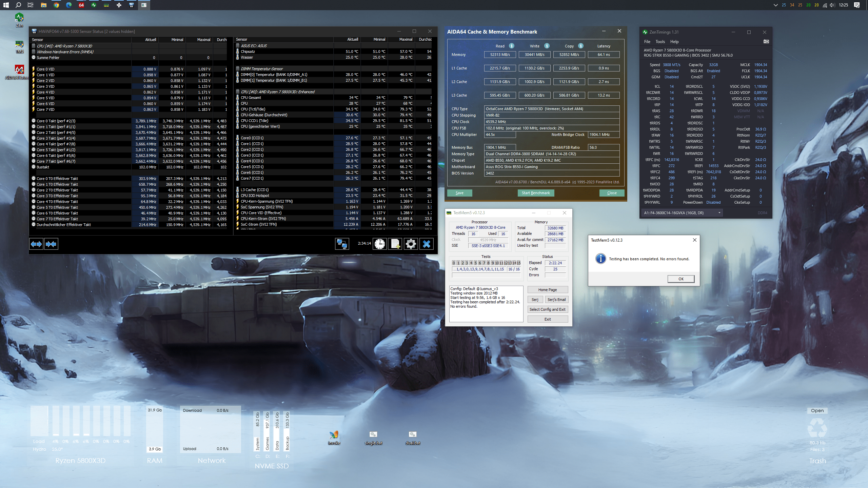868x488 pixels.
Task: Open ZenTimings DIMM selection dropdown
Action: [x=682, y=213]
